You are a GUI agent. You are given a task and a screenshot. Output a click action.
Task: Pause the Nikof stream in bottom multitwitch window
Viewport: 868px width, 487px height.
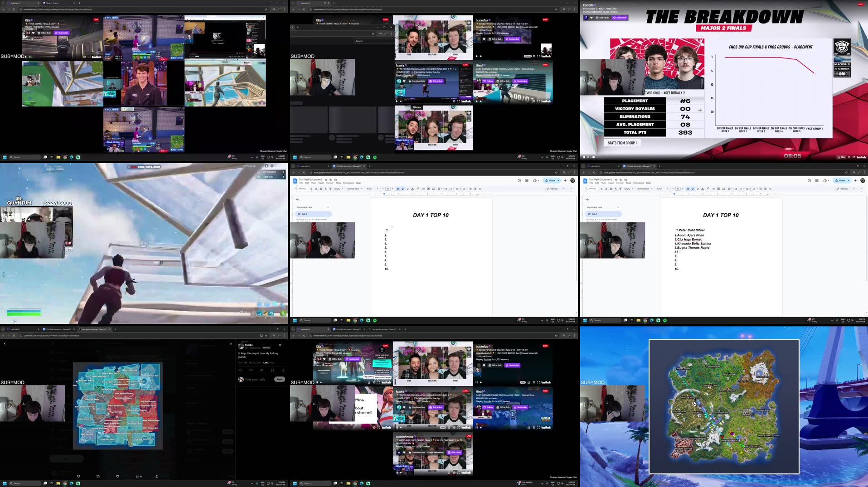point(476,427)
